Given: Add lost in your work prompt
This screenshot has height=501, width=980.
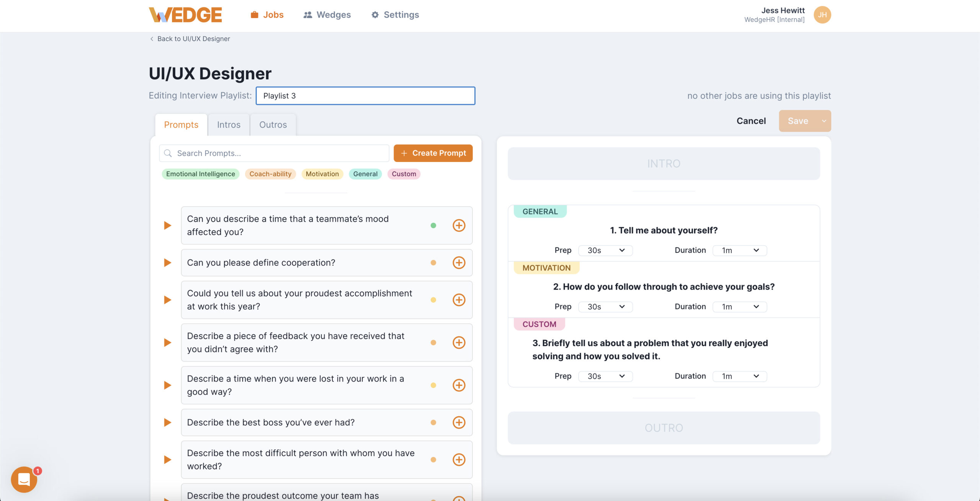Looking at the screenshot, I should pos(459,385).
